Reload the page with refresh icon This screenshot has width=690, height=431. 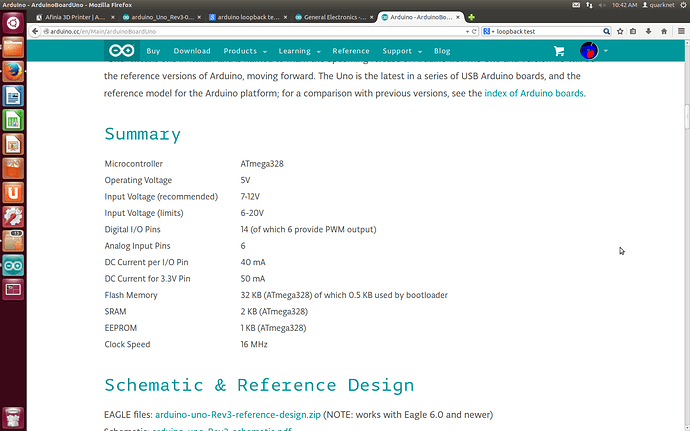click(x=474, y=31)
